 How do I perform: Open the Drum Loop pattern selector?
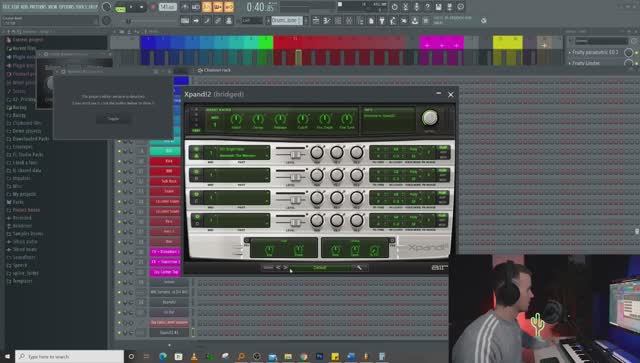coord(287,20)
